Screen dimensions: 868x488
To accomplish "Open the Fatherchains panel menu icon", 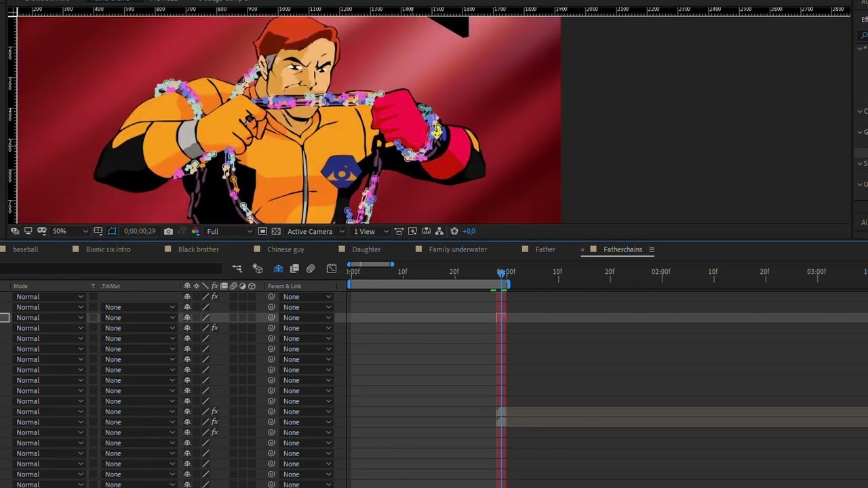I will point(652,249).
